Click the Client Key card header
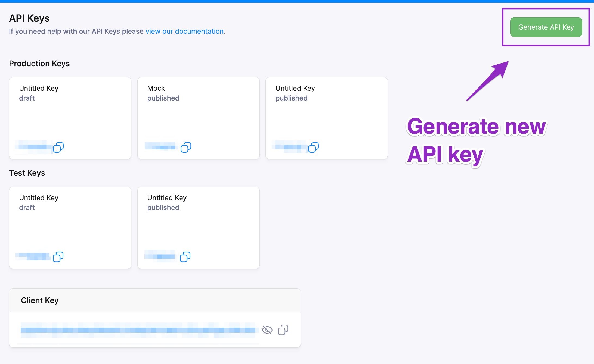This screenshot has width=594, height=364. tap(40, 300)
